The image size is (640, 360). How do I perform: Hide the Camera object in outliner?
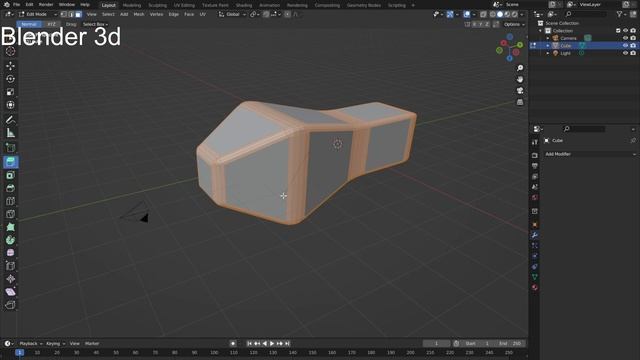(625, 38)
